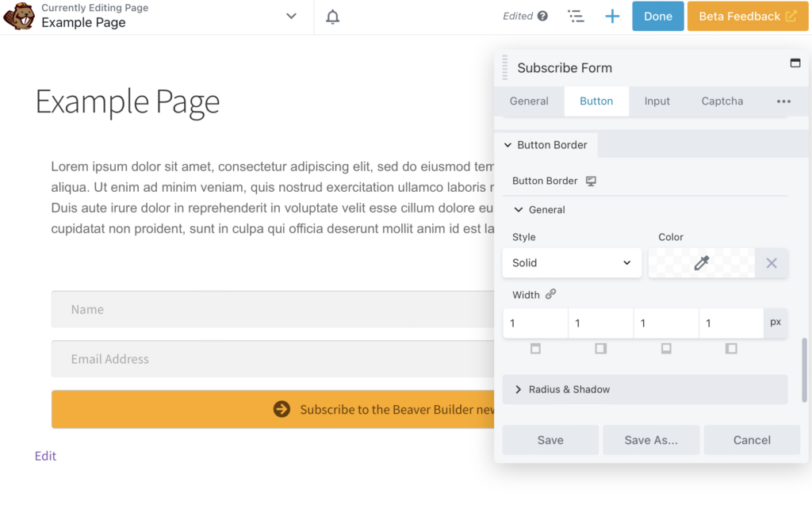
Task: Open notifications via the bell icon
Action: pyautogui.click(x=332, y=16)
